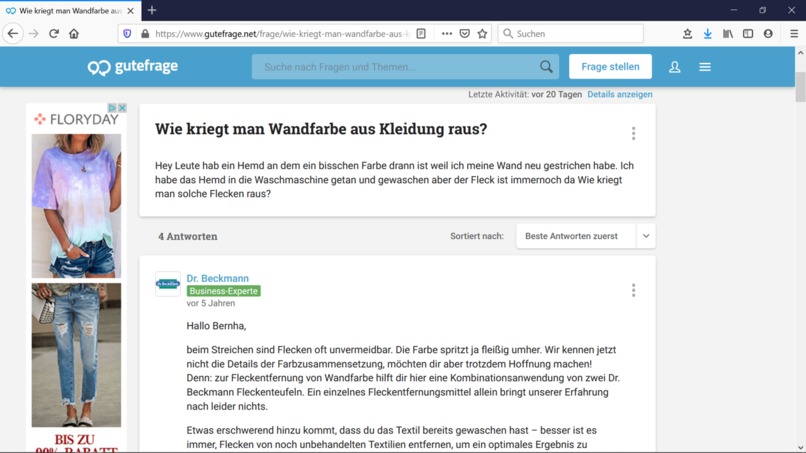Screen dimensions: 806x453
Task: Click the browser address bar URL
Action: 282,34
